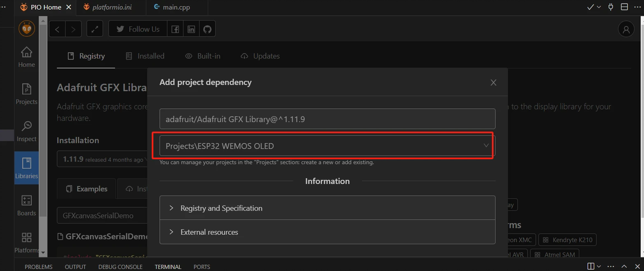Select the Installed libraries tab

click(x=145, y=56)
